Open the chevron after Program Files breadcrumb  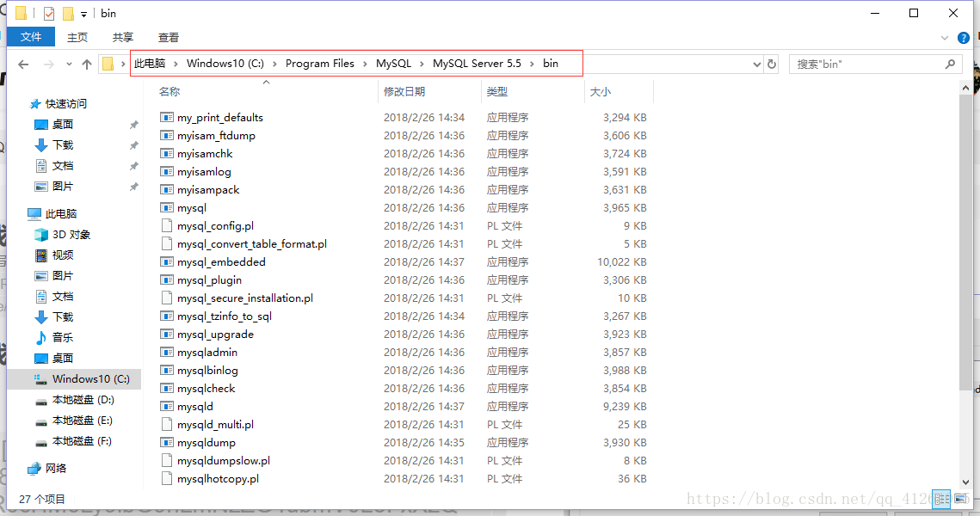pos(365,64)
